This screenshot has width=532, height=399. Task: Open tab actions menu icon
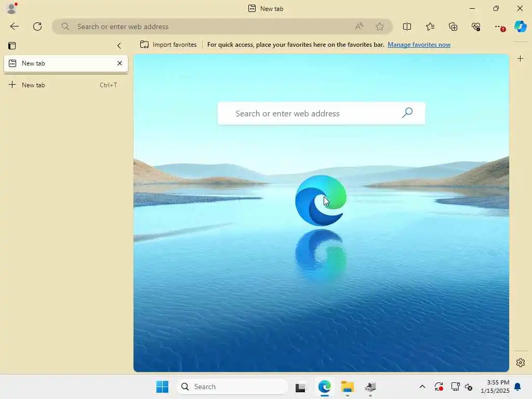click(x=12, y=46)
